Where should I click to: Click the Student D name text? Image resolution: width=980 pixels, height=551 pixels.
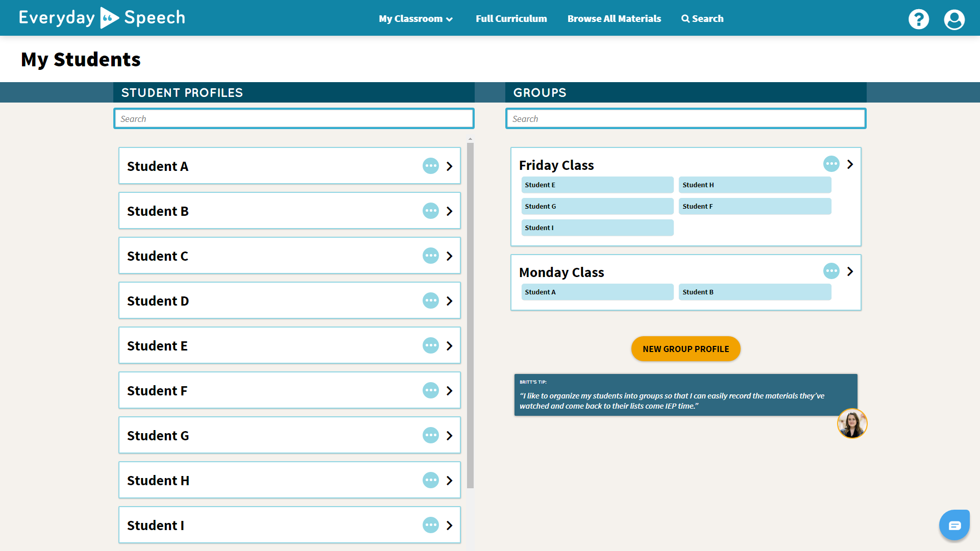[x=158, y=301]
